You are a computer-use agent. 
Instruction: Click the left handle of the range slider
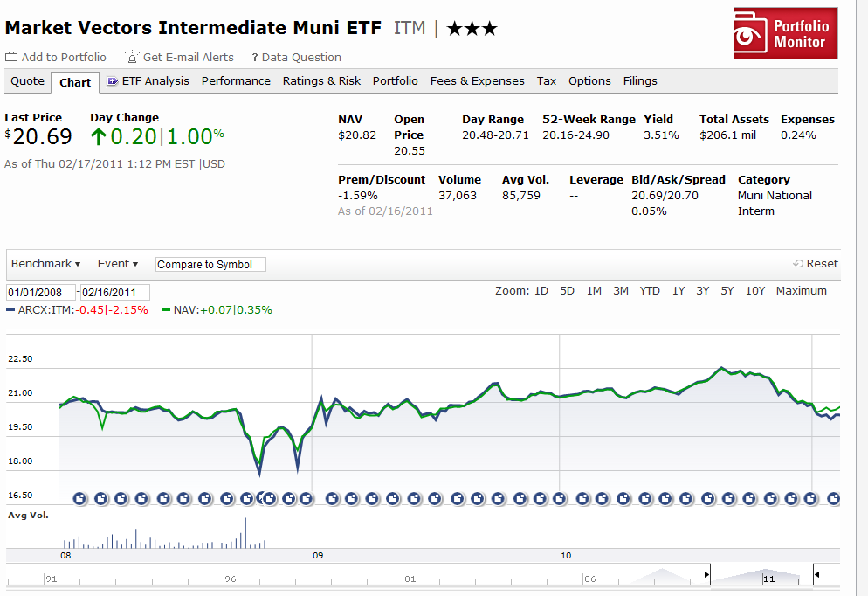pos(707,574)
